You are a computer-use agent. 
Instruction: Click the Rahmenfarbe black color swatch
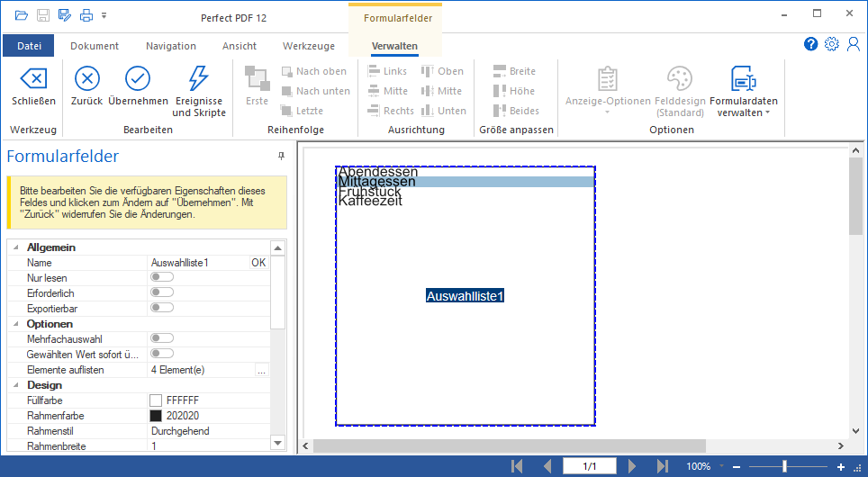click(x=156, y=416)
